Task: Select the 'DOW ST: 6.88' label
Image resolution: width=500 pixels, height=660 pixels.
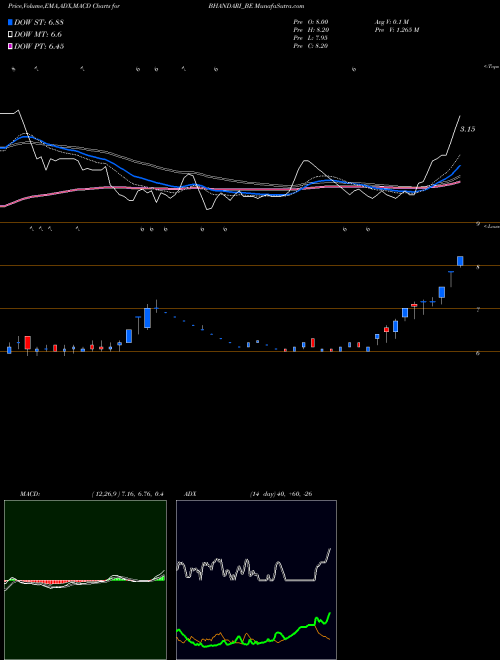Action: 39,22
